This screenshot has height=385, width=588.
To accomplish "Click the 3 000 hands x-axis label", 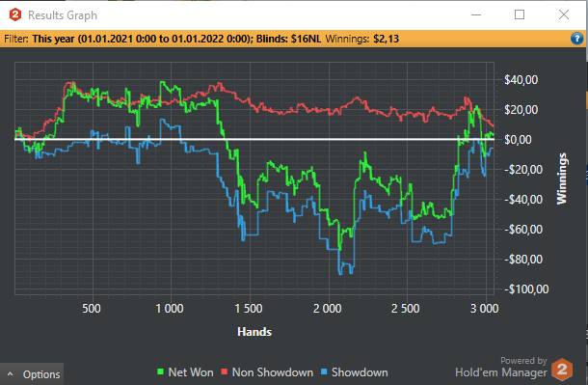I will click(485, 309).
